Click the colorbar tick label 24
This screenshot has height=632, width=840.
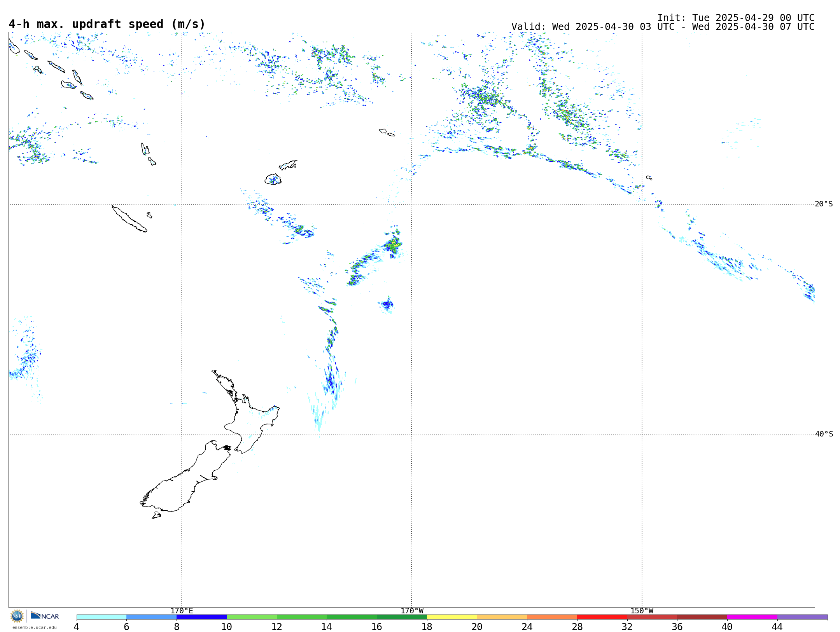click(527, 627)
